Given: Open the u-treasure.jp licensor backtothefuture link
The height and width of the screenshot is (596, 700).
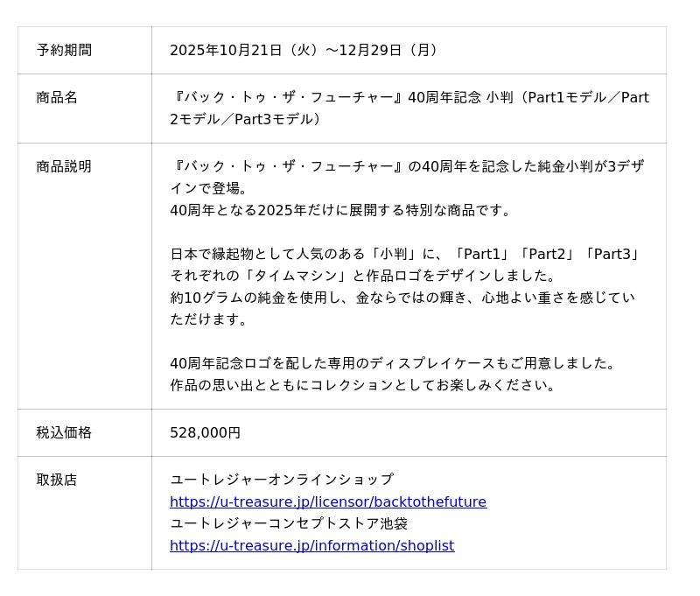Looking at the screenshot, I should tap(328, 501).
